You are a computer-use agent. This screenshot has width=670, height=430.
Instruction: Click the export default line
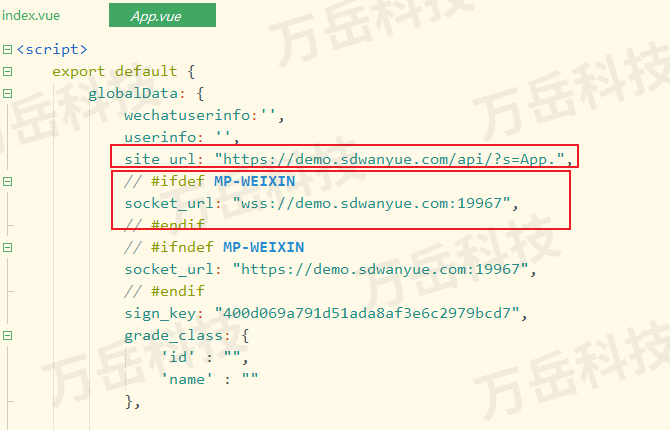coord(123,71)
